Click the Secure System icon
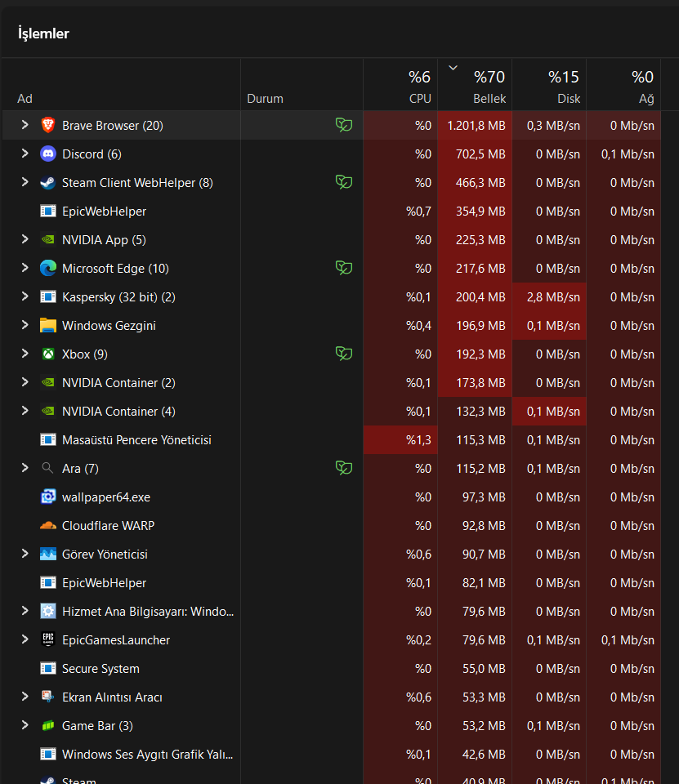 tap(48, 668)
